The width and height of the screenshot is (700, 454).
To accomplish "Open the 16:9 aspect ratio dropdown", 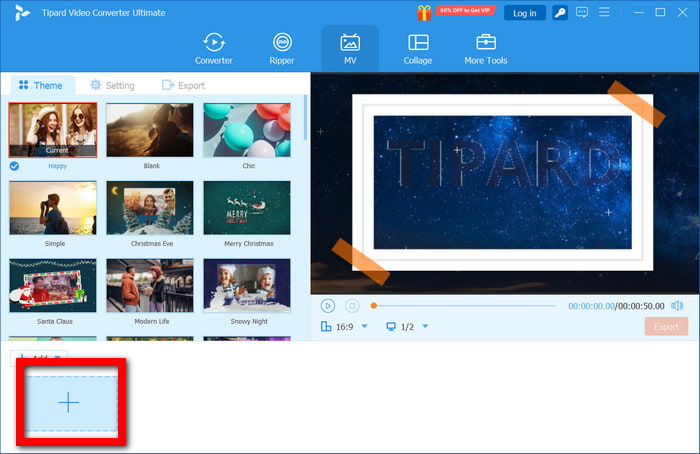I will click(x=365, y=326).
